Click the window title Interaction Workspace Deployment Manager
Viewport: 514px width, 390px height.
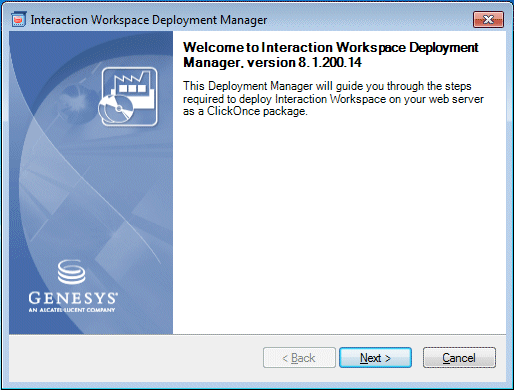click(149, 20)
